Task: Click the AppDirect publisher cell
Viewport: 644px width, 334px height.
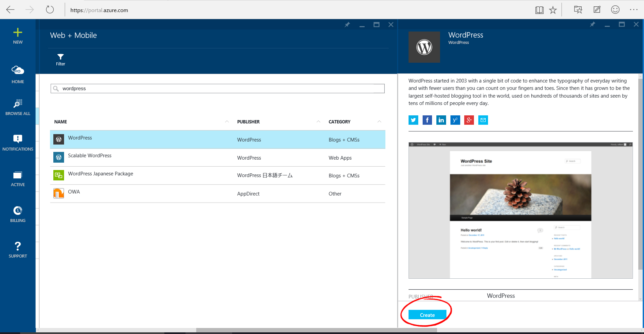Action: tap(248, 194)
